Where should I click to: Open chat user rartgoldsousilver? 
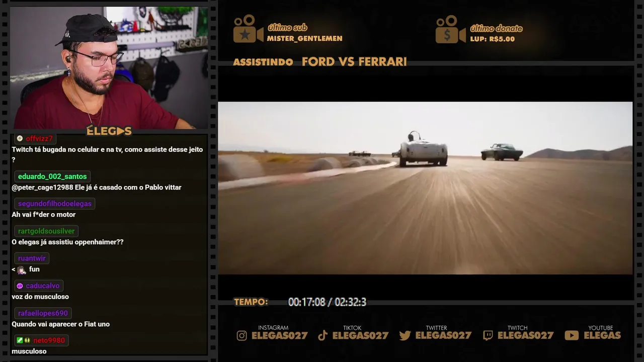tap(46, 231)
